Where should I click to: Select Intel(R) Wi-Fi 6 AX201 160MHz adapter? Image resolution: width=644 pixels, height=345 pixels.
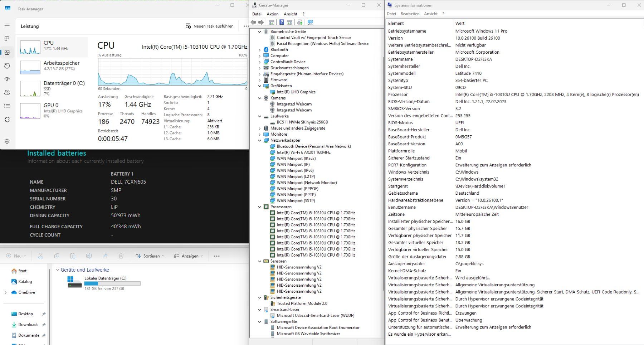coord(303,152)
